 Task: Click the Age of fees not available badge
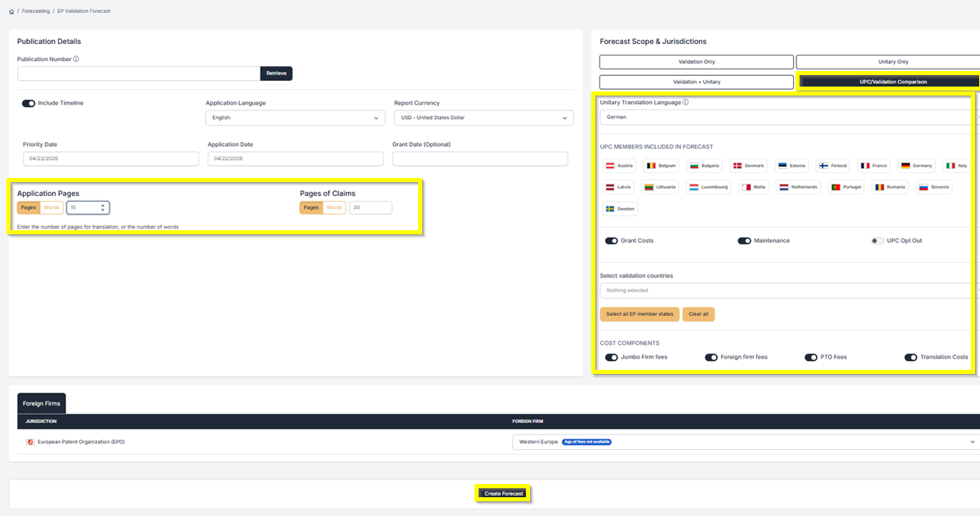pyautogui.click(x=586, y=442)
